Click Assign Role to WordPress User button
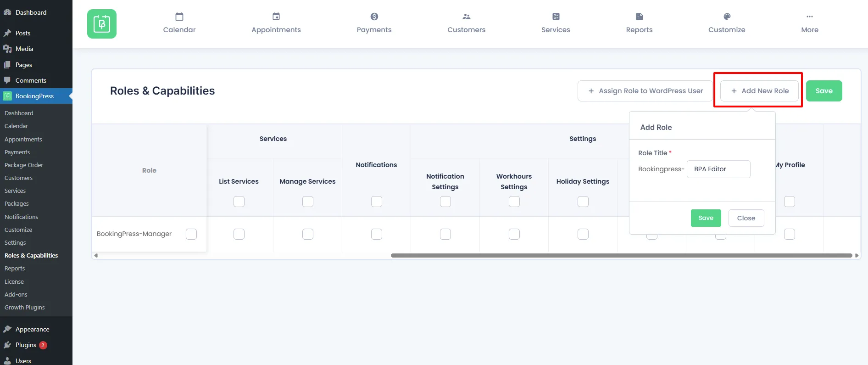 (x=645, y=91)
